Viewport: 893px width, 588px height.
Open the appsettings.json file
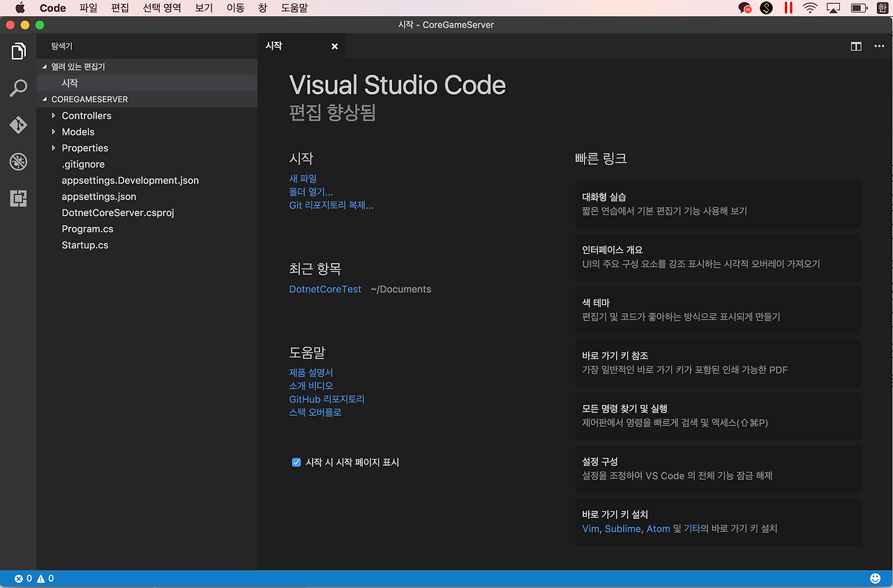click(x=147, y=197)
